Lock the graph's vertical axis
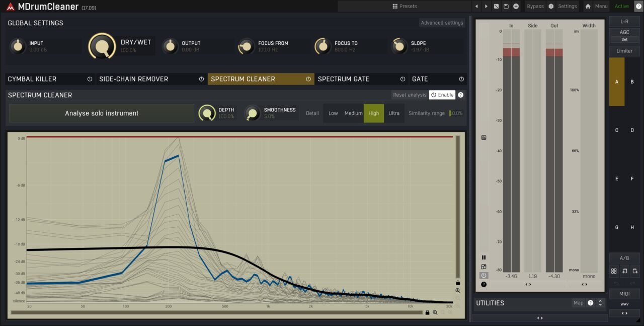644x326 pixels. pyautogui.click(x=458, y=283)
